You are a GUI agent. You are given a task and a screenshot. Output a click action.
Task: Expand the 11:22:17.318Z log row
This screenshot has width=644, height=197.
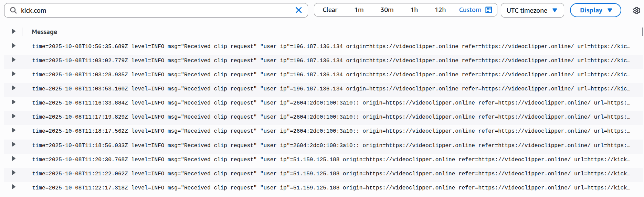click(13, 187)
